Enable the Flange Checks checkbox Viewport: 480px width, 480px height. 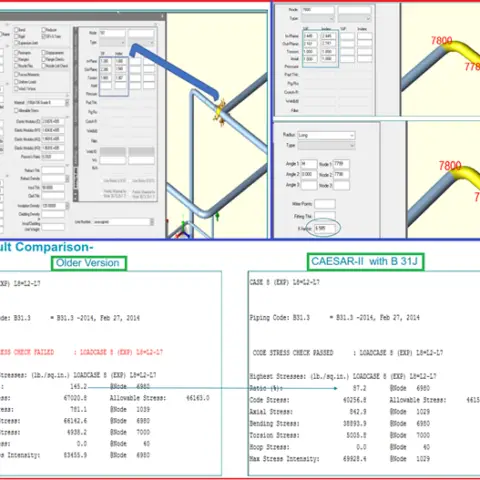tap(43, 59)
